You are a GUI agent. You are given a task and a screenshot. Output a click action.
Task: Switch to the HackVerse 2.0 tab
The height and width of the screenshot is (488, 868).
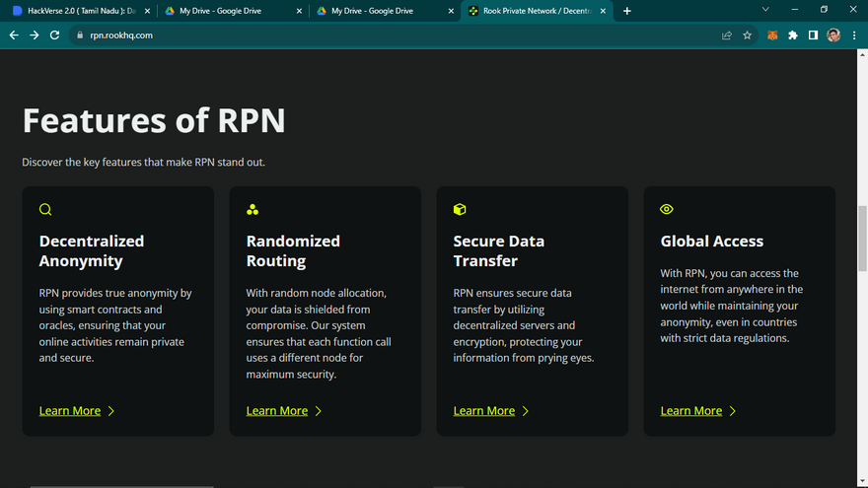pos(79,11)
